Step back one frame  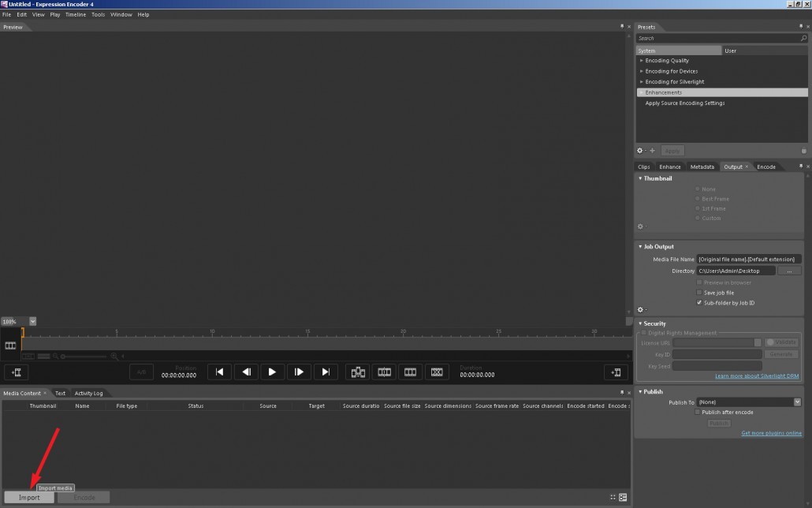click(246, 372)
